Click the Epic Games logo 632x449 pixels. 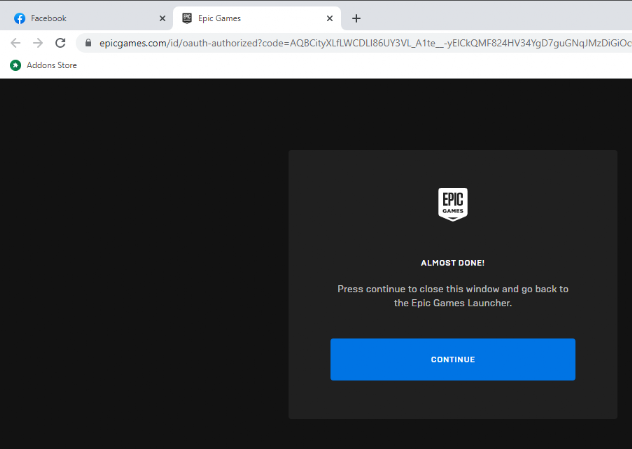coord(453,204)
